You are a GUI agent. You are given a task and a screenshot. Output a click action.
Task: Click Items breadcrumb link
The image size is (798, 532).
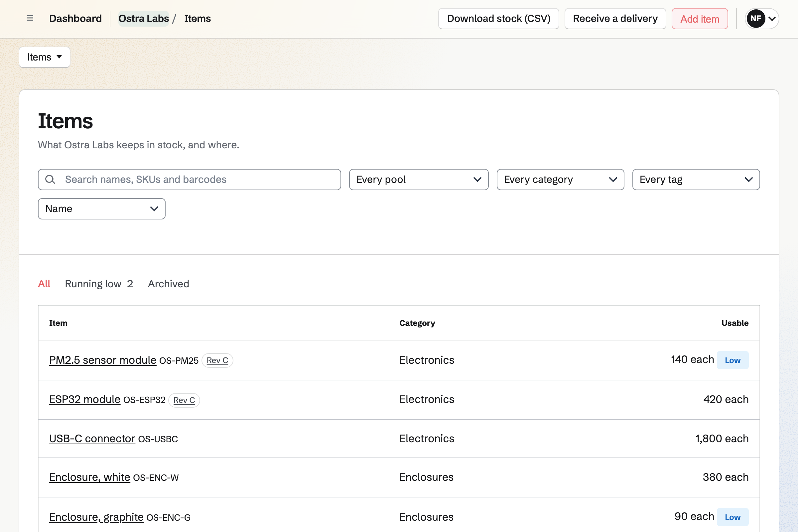point(198,18)
